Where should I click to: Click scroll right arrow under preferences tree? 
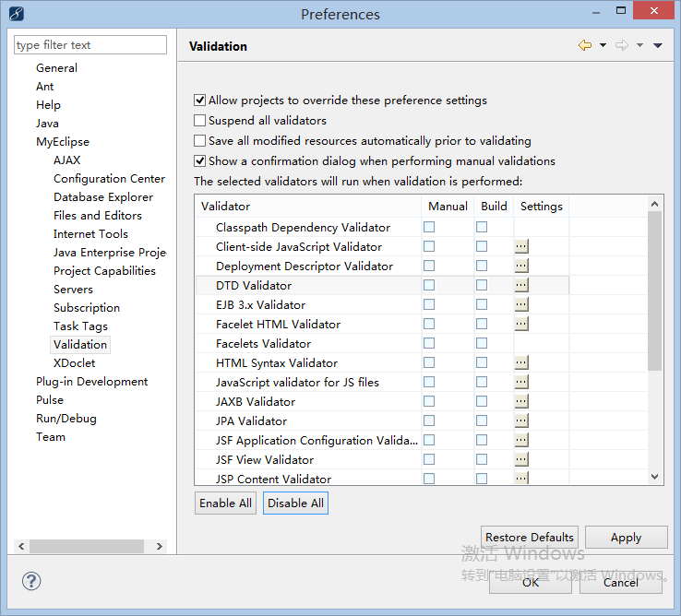click(160, 546)
